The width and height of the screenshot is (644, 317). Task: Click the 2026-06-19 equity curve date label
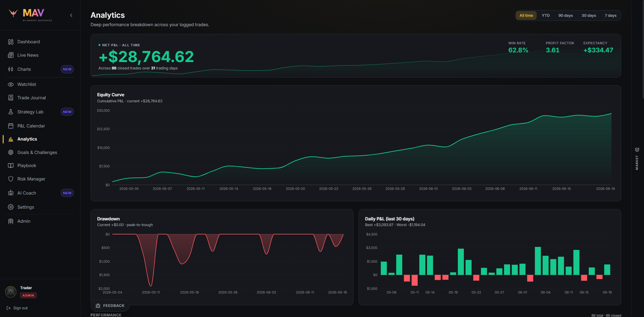click(605, 189)
